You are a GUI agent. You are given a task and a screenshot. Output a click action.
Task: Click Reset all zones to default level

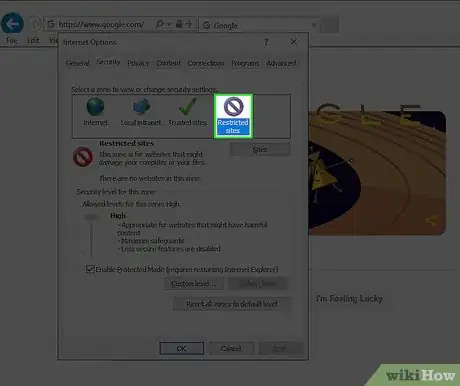[232, 304]
